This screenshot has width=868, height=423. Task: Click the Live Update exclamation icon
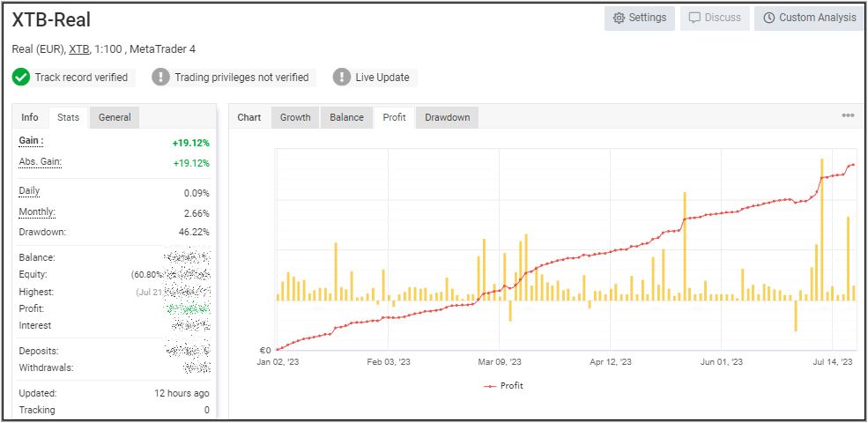tap(342, 78)
